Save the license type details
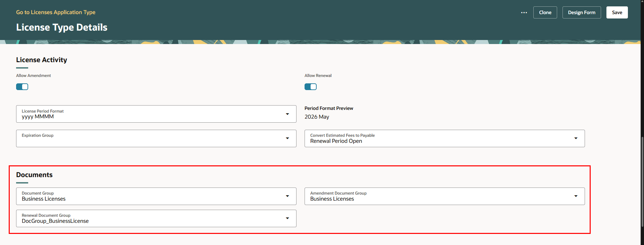This screenshot has height=245, width=644. pyautogui.click(x=617, y=12)
